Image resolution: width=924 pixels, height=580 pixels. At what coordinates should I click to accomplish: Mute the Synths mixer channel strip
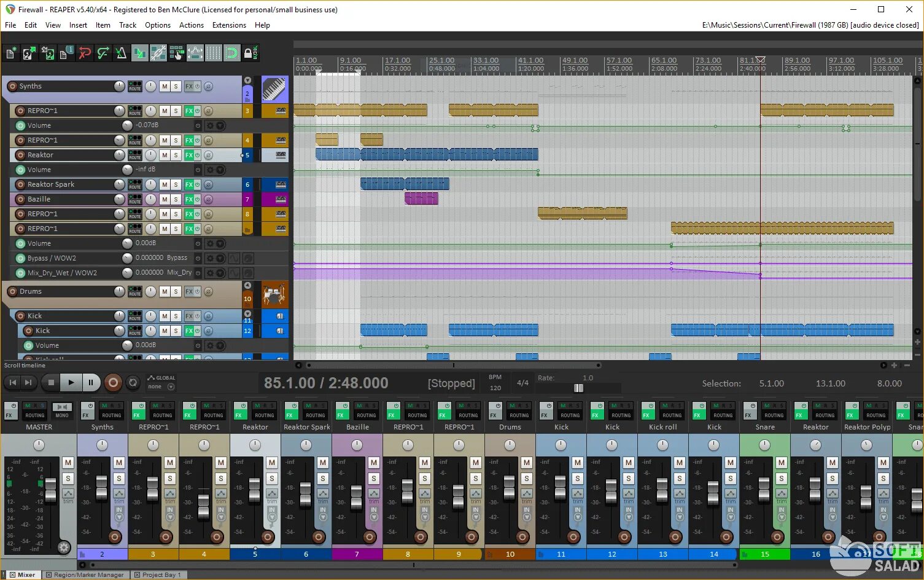[x=119, y=462]
